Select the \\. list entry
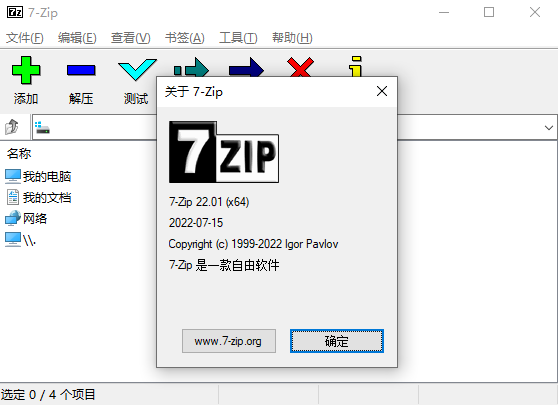558x405 pixels. [20, 240]
